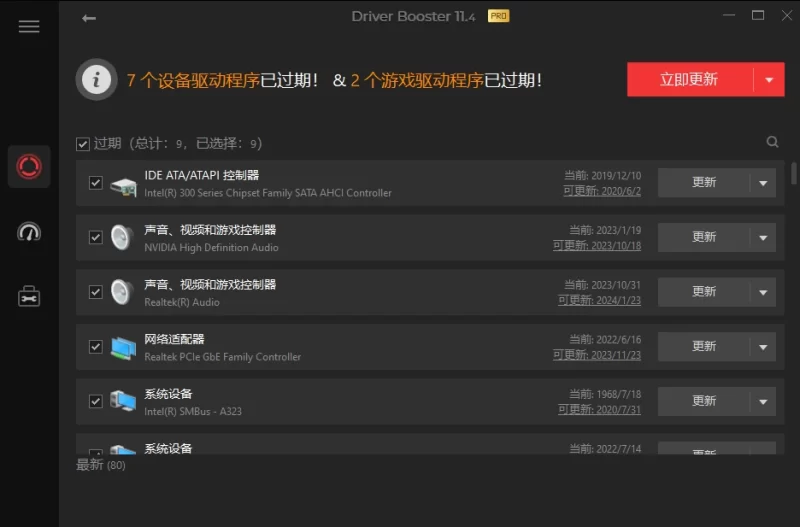
Task: Uncheck the Realtek(R) Audio checkbox
Action: 95,292
